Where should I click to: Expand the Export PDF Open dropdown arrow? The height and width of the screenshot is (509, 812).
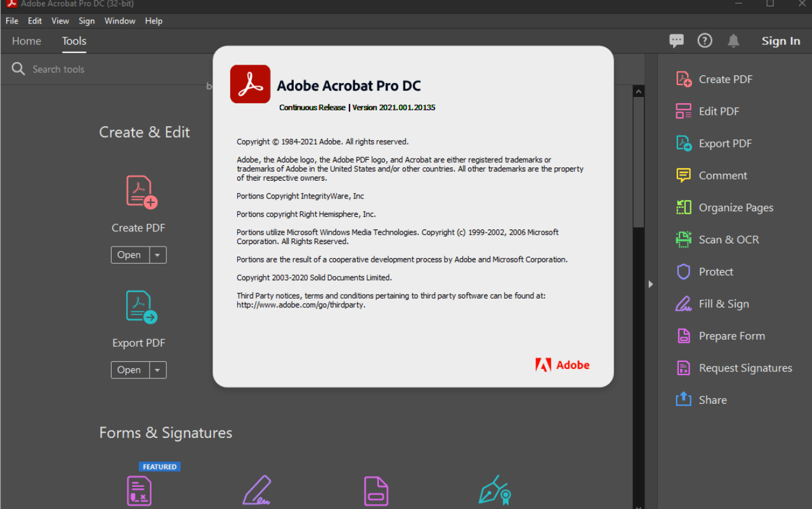[x=158, y=370]
